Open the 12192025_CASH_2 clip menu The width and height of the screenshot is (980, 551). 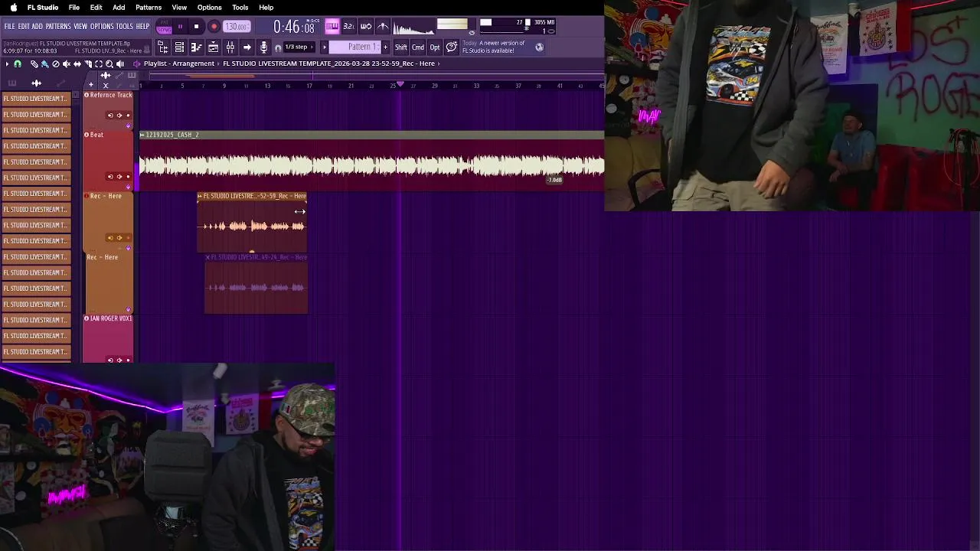142,135
